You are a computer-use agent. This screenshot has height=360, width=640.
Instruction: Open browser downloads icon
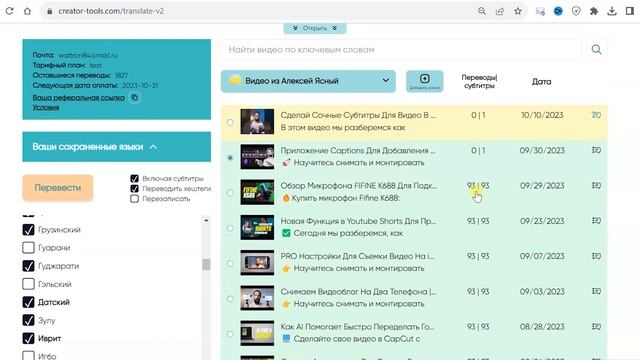(612, 11)
